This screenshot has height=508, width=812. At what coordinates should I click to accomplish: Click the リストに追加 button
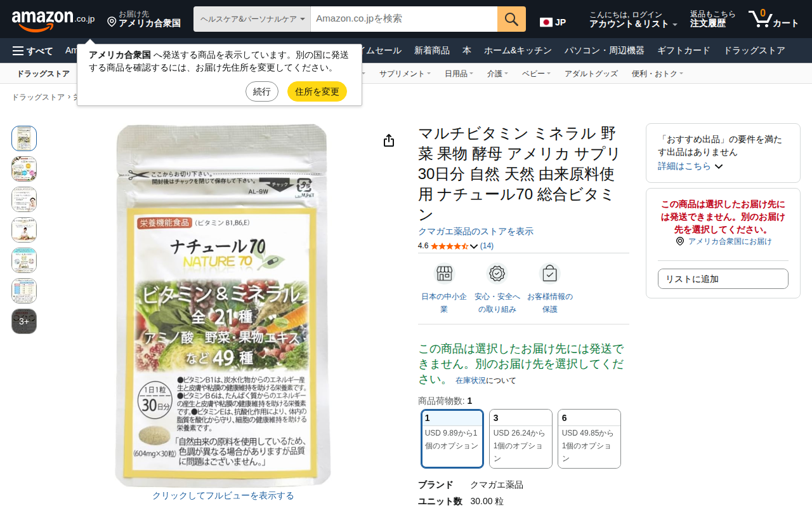click(x=723, y=279)
